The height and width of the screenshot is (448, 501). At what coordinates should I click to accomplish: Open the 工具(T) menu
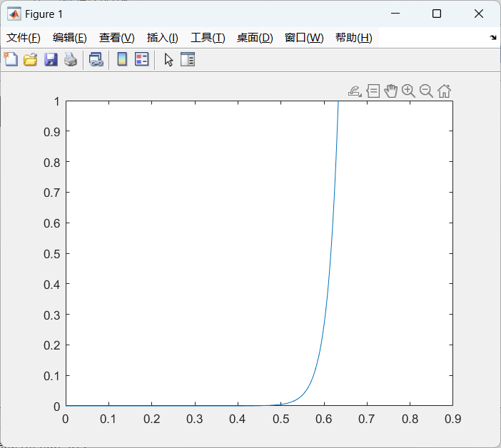(208, 38)
